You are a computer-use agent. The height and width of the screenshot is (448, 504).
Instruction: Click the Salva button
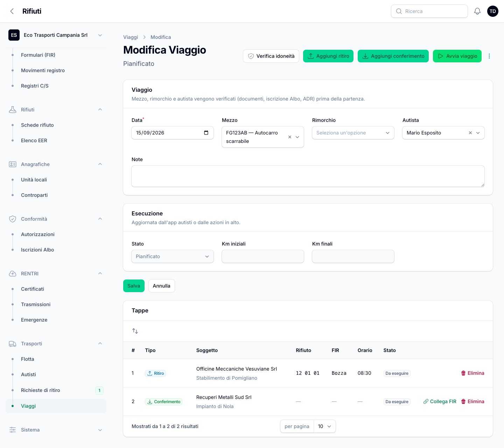pos(134,286)
